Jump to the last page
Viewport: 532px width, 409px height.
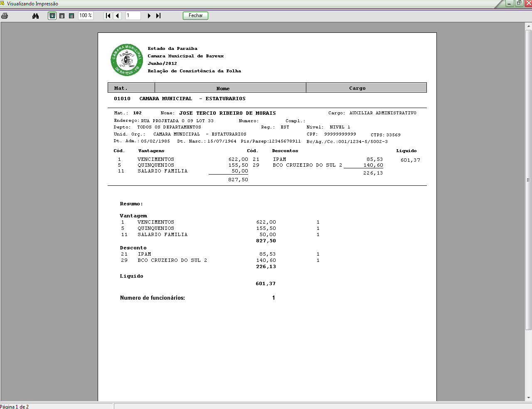pos(158,16)
